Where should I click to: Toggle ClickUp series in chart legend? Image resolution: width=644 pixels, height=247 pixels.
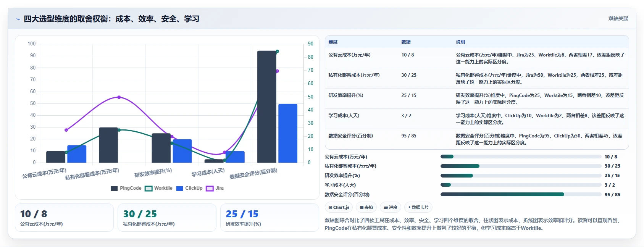point(189,188)
